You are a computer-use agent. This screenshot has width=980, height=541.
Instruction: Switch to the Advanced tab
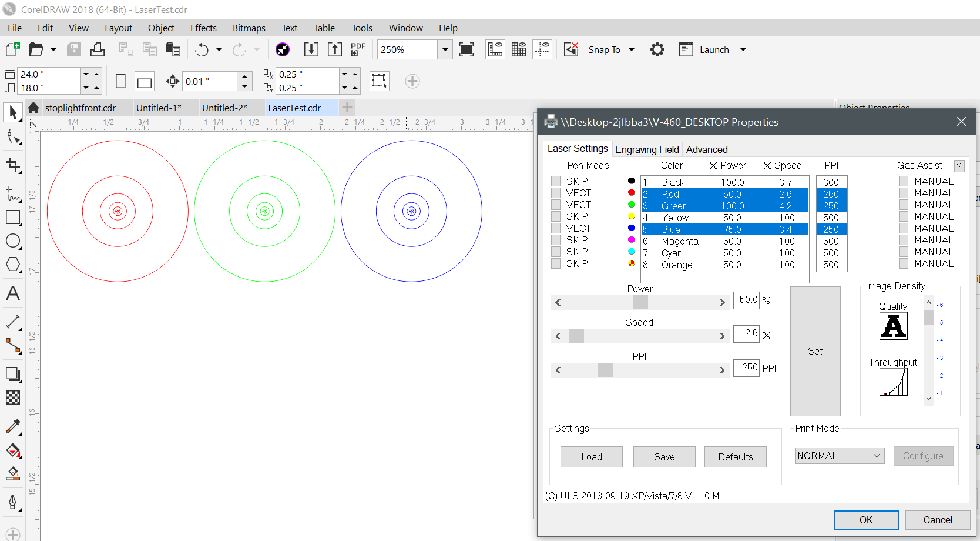707,149
